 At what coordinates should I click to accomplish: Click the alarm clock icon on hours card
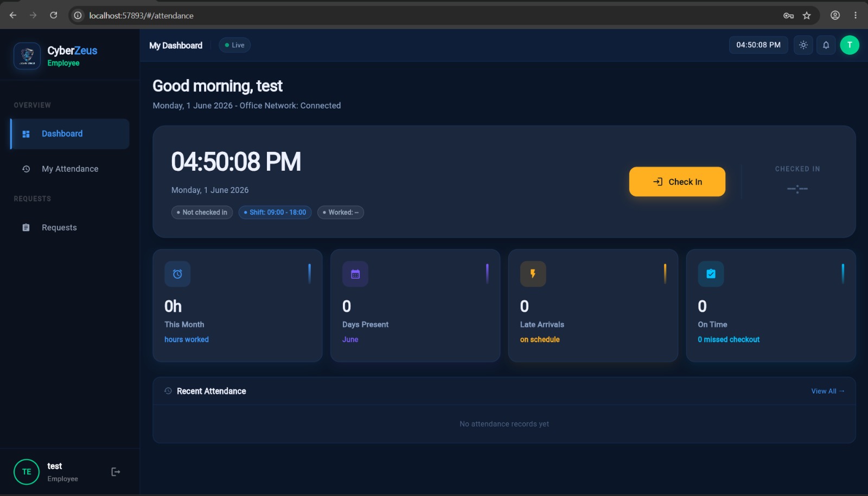[x=177, y=274]
